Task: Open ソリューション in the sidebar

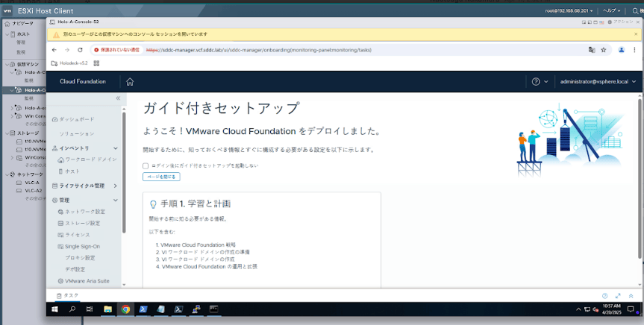Action: click(x=76, y=133)
